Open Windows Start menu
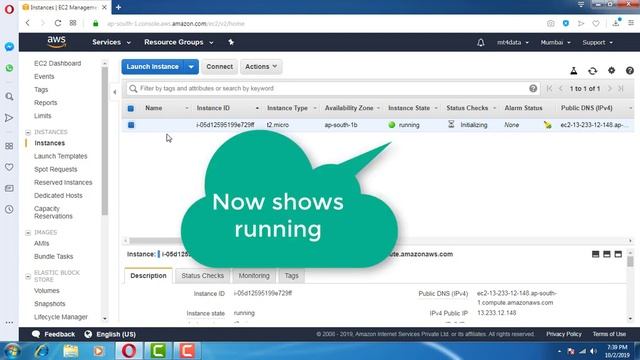The width and height of the screenshot is (640, 360). pyautogui.click(x=12, y=351)
